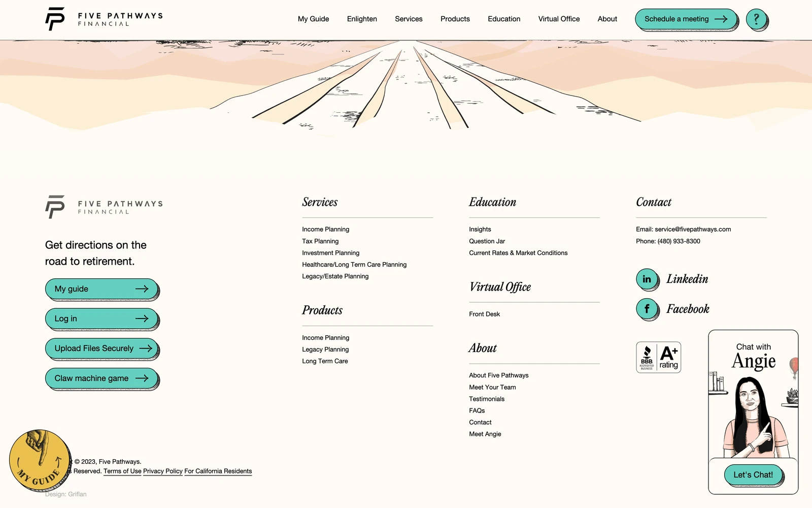The width and height of the screenshot is (812, 508).
Task: Open the Legacy/Estate Planning link
Action: pos(335,276)
